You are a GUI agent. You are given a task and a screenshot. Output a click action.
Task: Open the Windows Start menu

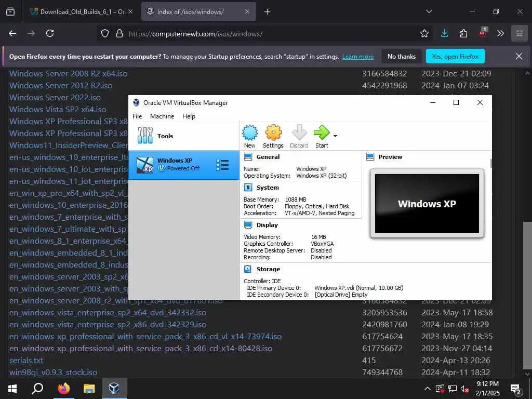[x=12, y=389]
